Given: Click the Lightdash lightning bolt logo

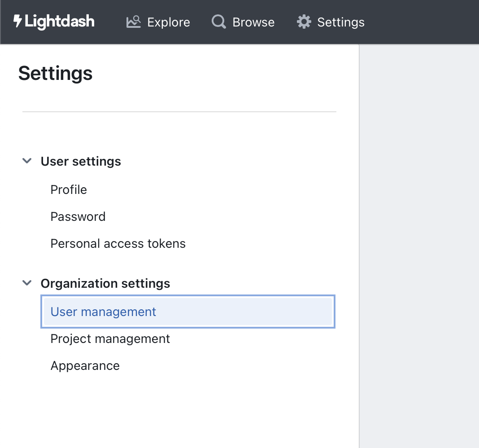Looking at the screenshot, I should pos(17,21).
